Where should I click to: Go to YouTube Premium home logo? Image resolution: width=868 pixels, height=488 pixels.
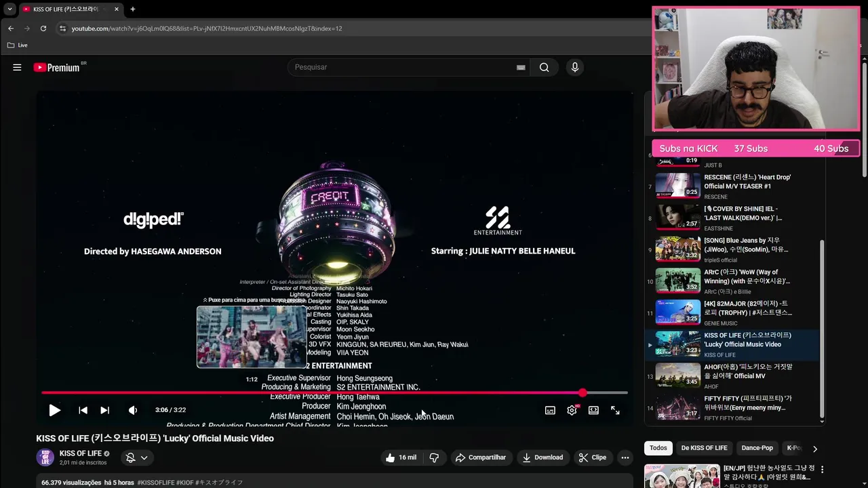pos(57,67)
